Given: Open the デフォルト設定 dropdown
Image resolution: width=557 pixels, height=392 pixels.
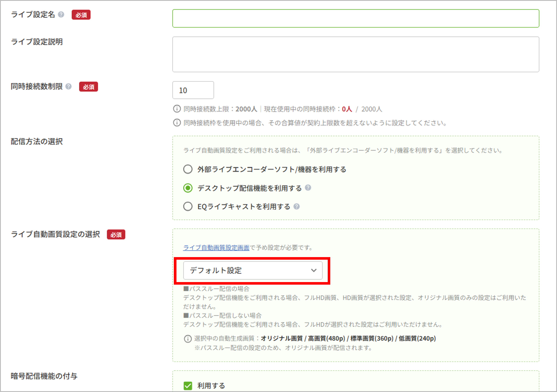Looking at the screenshot, I should tap(253, 270).
